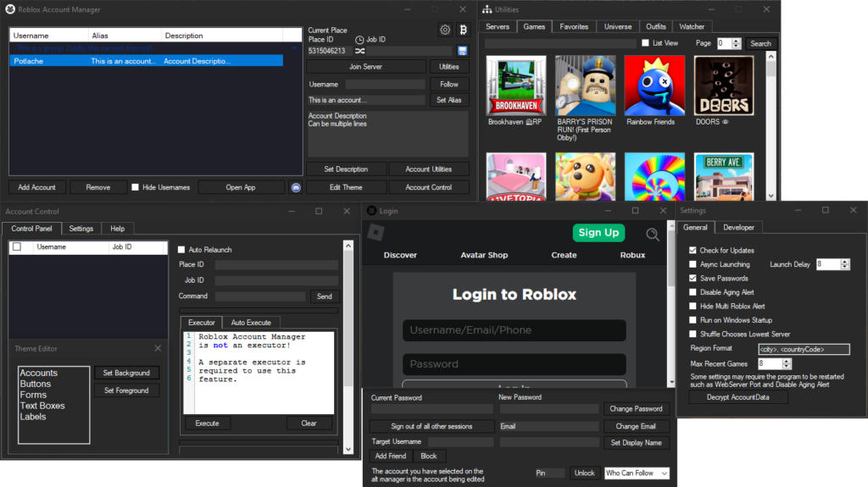Toggle the Auto Relaunch checkbox
Screen dimensions: 868x487
[181, 250]
